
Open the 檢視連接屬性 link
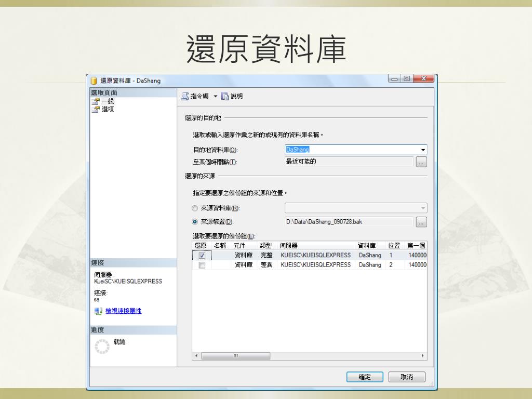coord(124,311)
